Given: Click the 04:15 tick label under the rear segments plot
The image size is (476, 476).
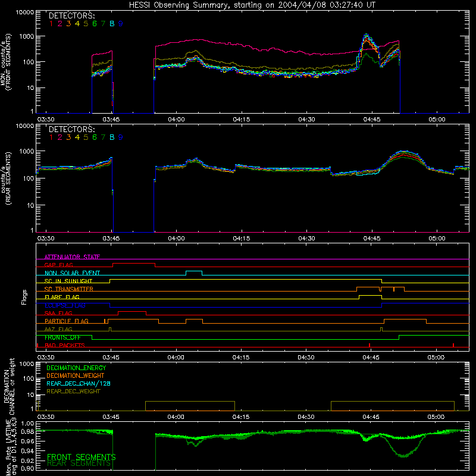Looking at the screenshot, I should coord(242,239).
